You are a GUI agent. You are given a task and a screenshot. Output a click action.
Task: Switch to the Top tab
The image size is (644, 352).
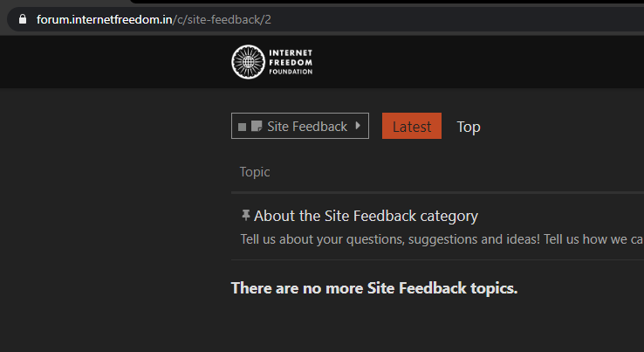[469, 127]
